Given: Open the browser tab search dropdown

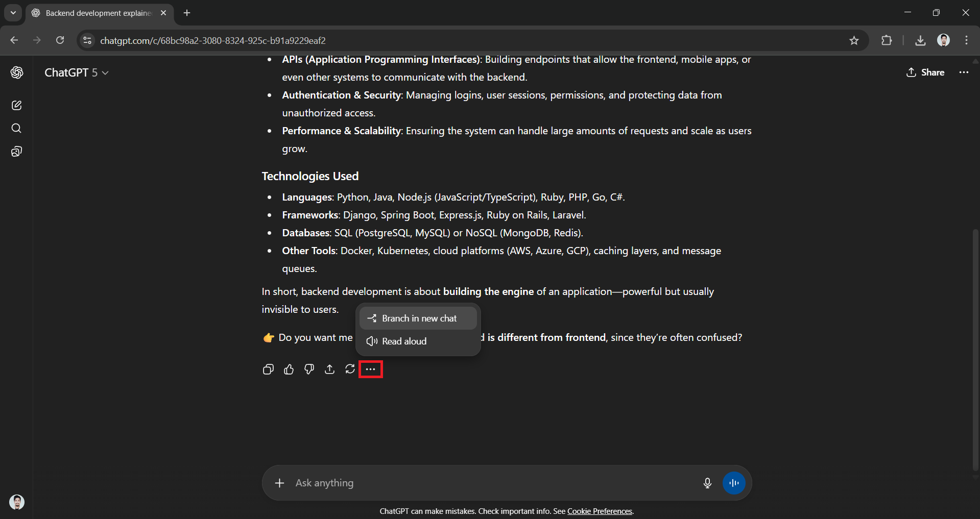Looking at the screenshot, I should tap(13, 13).
